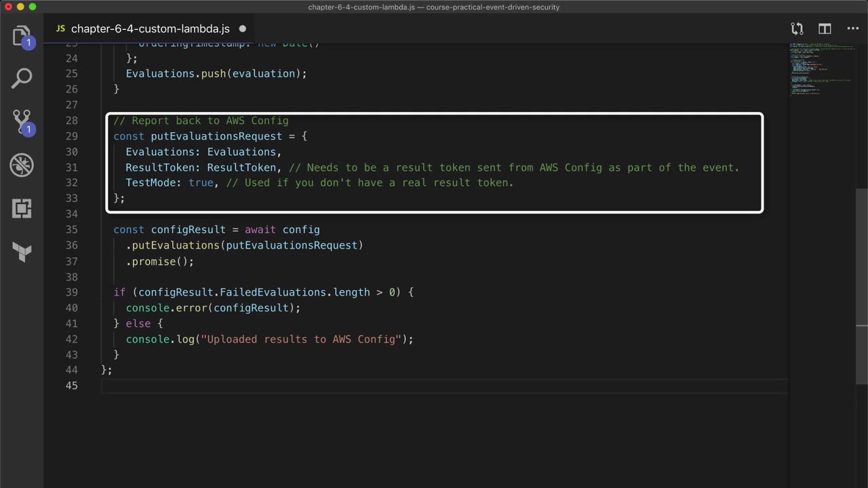Click the TestMode property on line 32
Image resolution: width=868 pixels, height=488 pixels.
pyautogui.click(x=153, y=183)
